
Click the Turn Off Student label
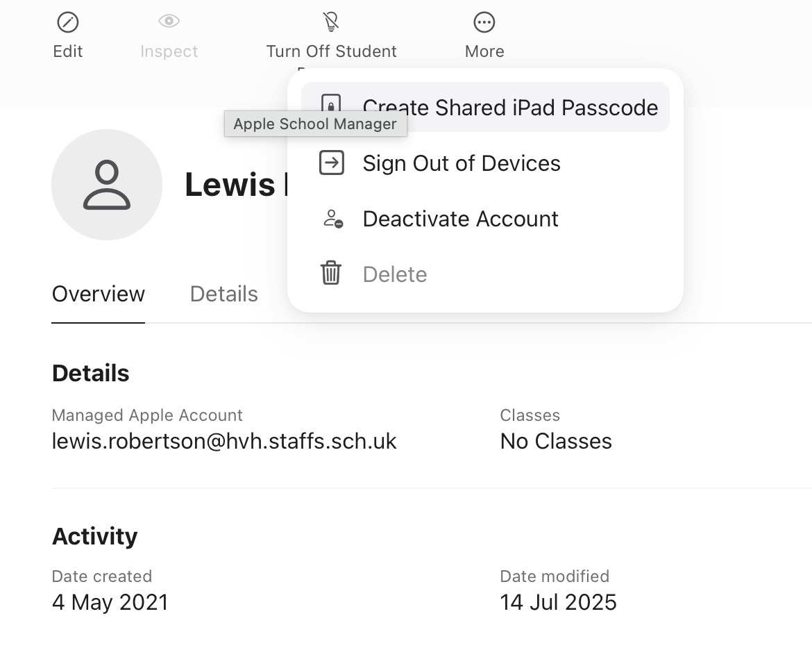pyautogui.click(x=331, y=51)
